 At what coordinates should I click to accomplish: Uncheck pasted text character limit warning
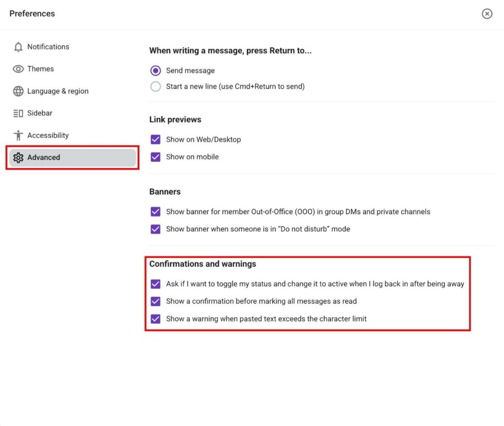pyautogui.click(x=156, y=319)
